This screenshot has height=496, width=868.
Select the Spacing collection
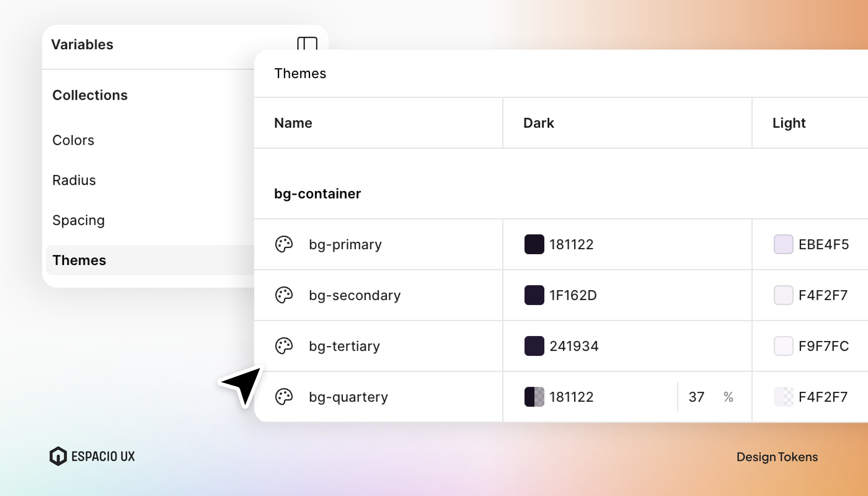[x=78, y=220]
